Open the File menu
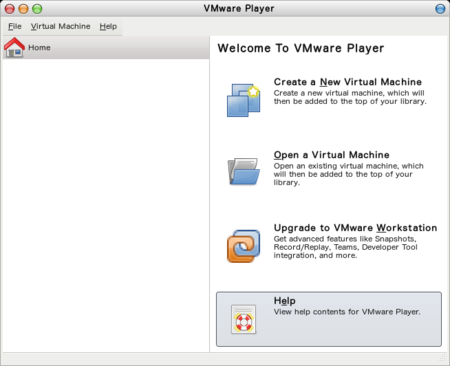The height and width of the screenshot is (366, 450). click(x=15, y=26)
